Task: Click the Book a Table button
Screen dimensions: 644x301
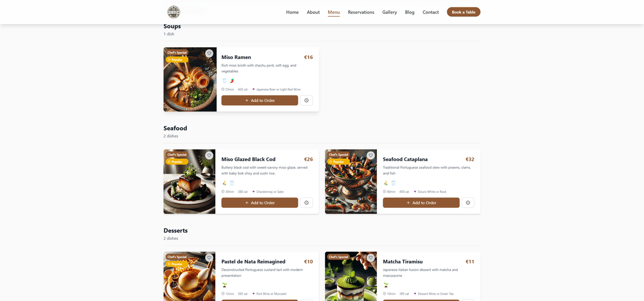Action: tap(464, 12)
